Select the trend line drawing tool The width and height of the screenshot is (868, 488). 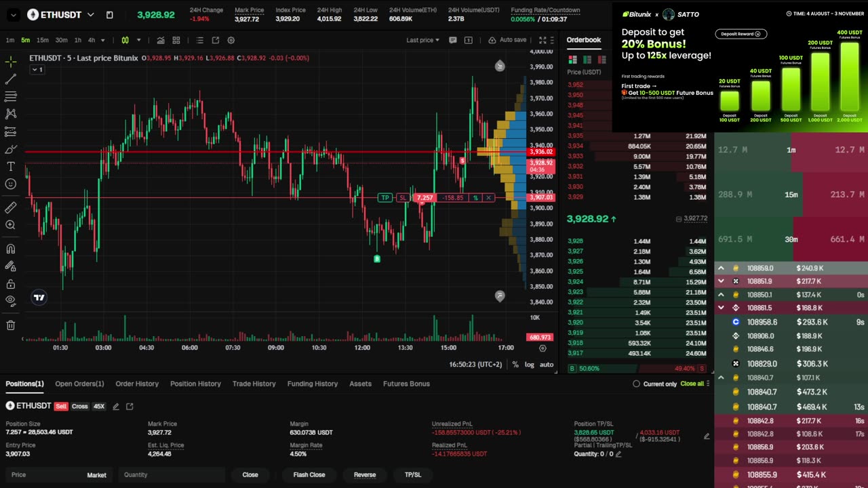[11, 79]
